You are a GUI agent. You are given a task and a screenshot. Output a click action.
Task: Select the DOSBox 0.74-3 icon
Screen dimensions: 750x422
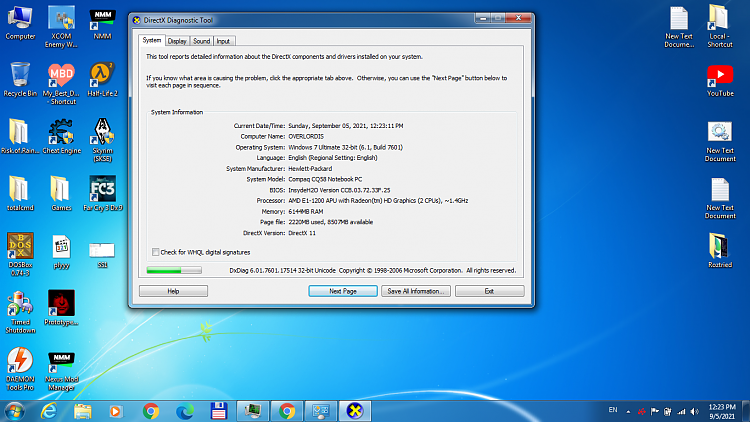pos(20,255)
